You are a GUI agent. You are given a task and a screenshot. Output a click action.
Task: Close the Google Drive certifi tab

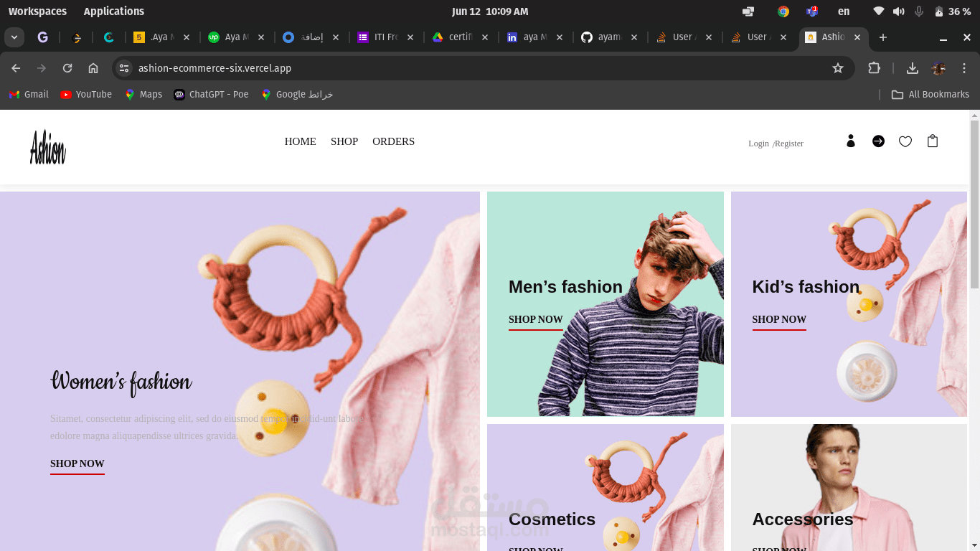click(x=485, y=37)
